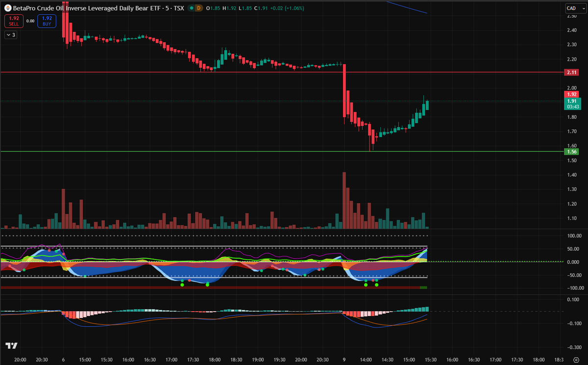Click the 1.92 BUY button

[x=48, y=21]
